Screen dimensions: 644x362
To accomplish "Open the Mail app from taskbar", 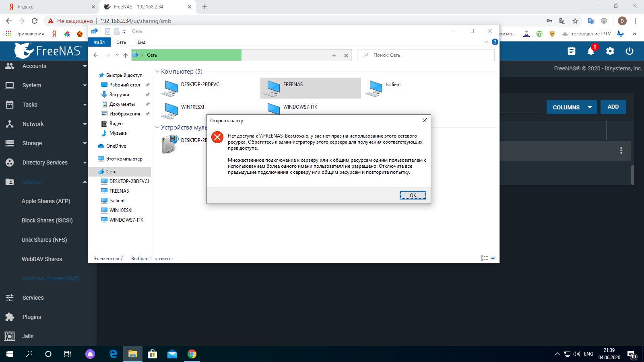I will (x=172, y=354).
